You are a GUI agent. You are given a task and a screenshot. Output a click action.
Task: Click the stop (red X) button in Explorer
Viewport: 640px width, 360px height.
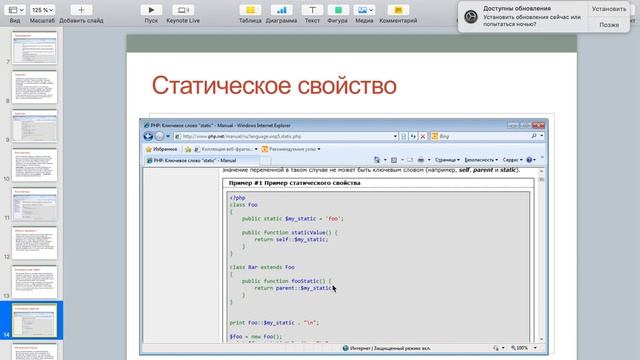pos(423,136)
